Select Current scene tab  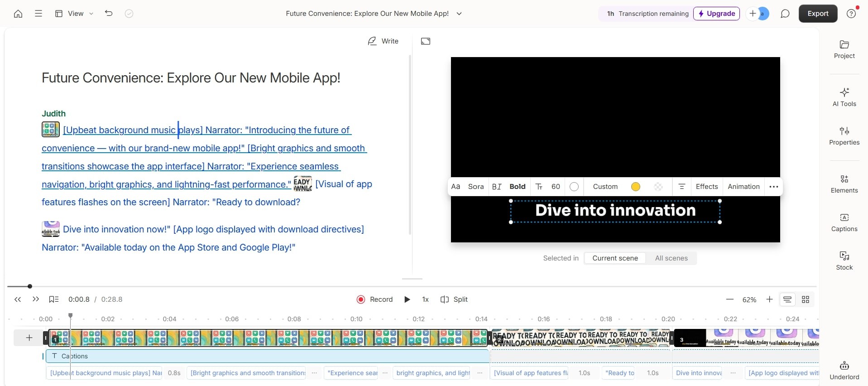coord(615,258)
